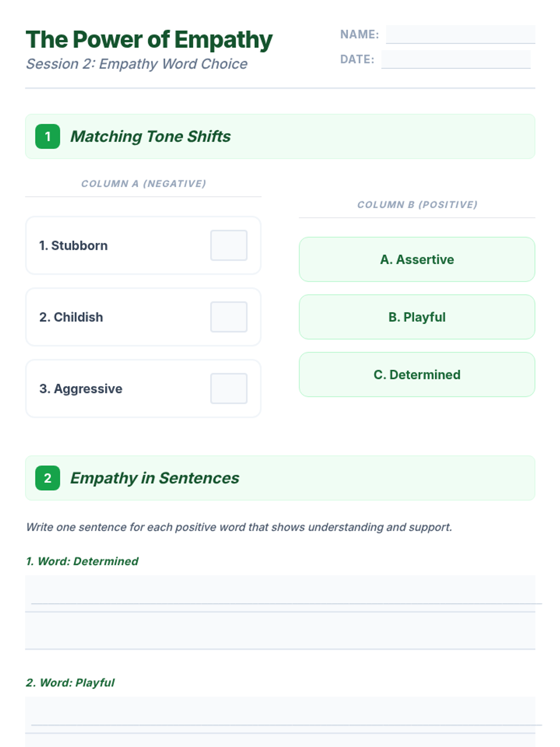This screenshot has width=560, height=747.
Task: Click The Power of Empathy title
Action: pyautogui.click(x=149, y=40)
